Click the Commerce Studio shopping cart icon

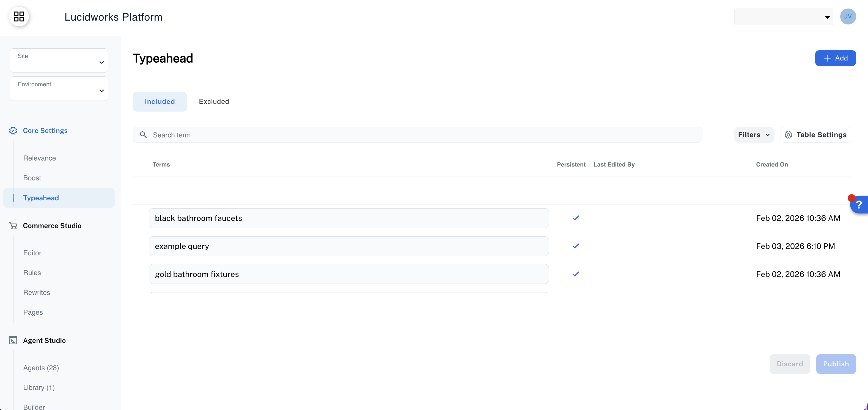pyautogui.click(x=13, y=226)
